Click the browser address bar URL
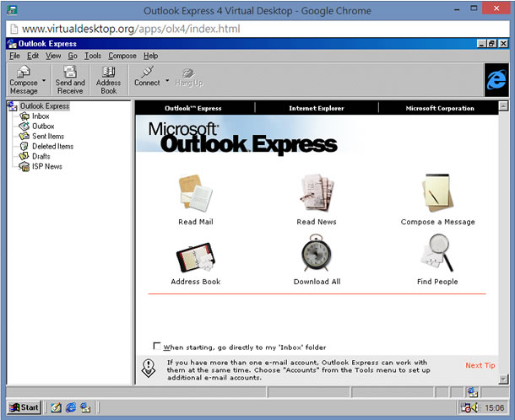Image resolution: width=515 pixels, height=420 pixels. 127,28
